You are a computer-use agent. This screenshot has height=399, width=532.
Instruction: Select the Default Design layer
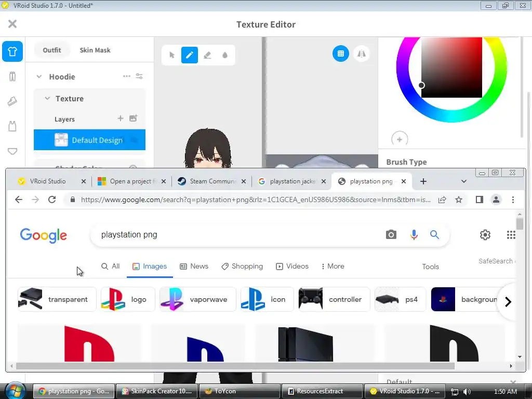point(89,140)
